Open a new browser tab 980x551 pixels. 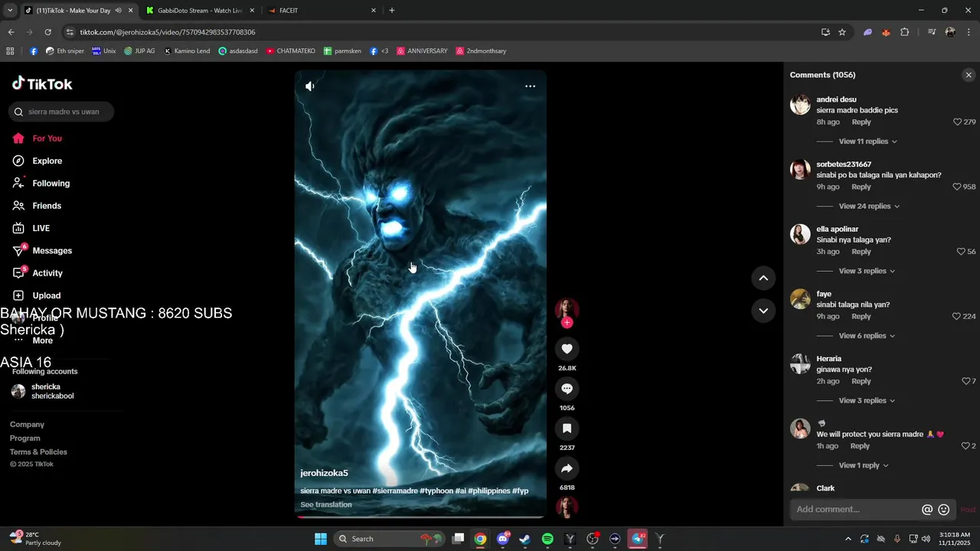(392, 11)
